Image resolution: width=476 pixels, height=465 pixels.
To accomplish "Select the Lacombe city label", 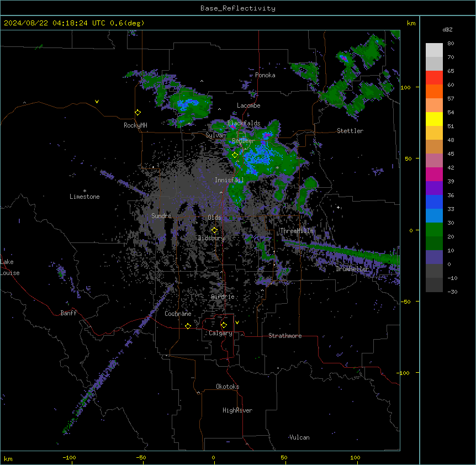I will (248, 105).
